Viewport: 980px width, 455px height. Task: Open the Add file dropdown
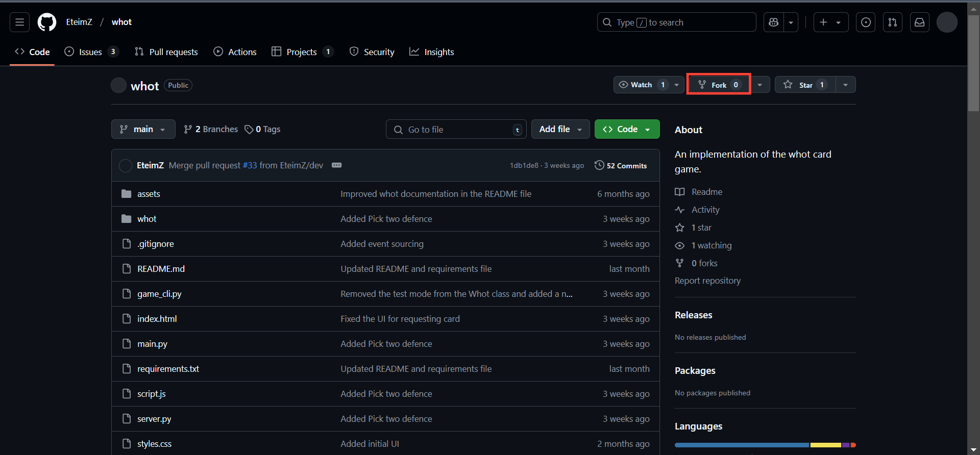pos(560,129)
